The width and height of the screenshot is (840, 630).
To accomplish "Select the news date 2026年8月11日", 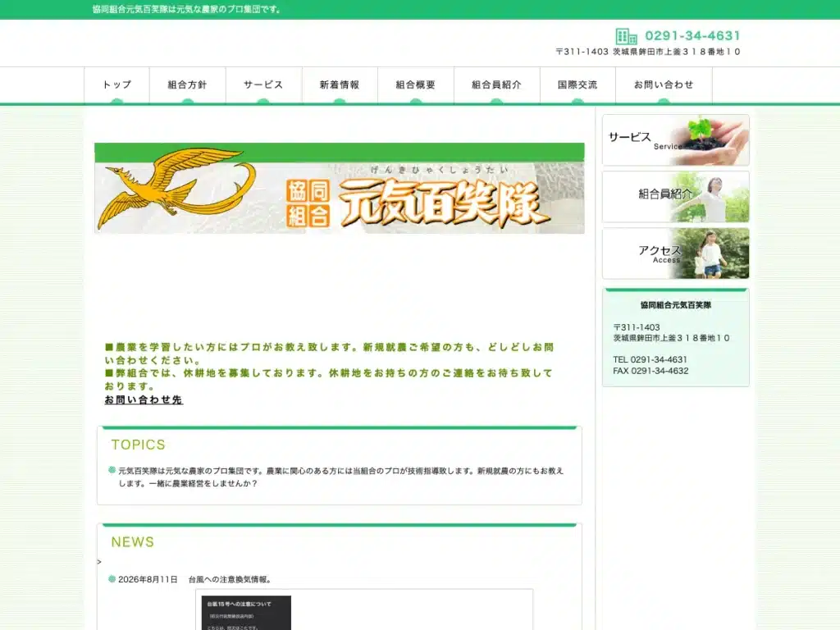I will tap(148, 580).
